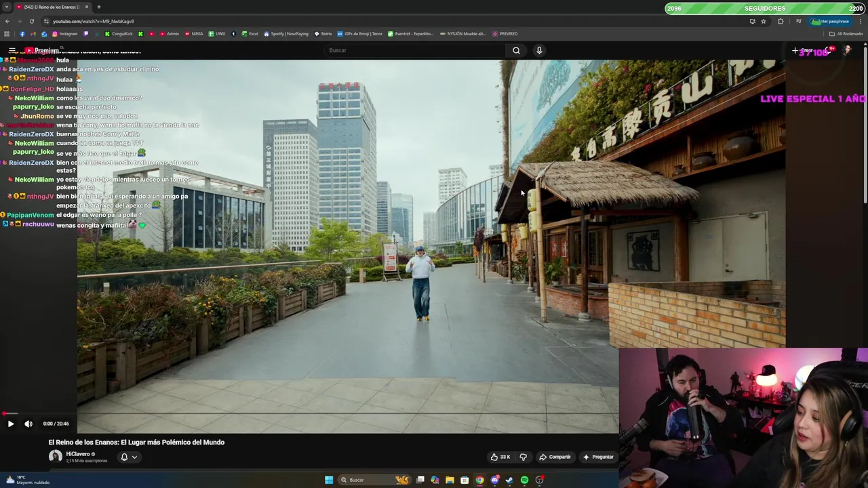Image resolution: width=868 pixels, height=488 pixels.
Task: Open the All Bookmarks folder
Action: point(846,34)
